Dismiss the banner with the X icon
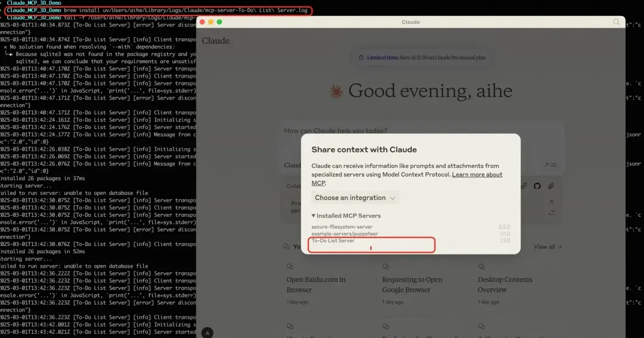 tap(551, 201)
